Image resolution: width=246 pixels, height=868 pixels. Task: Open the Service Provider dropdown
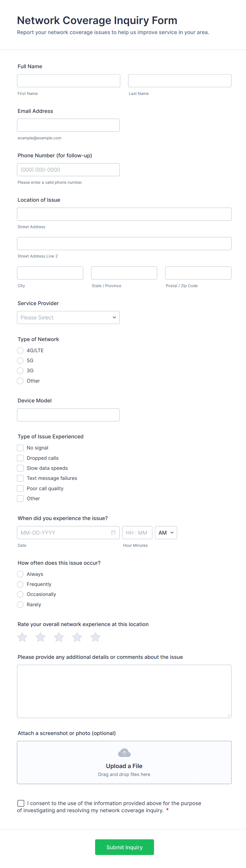click(x=68, y=318)
